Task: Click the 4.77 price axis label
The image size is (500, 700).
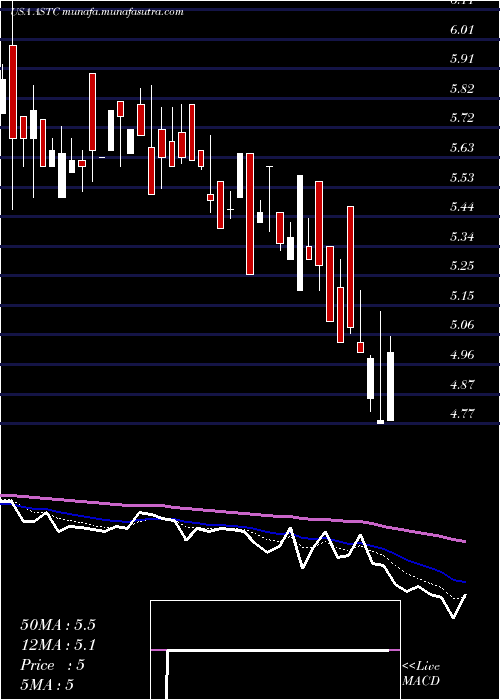Action: (x=462, y=414)
